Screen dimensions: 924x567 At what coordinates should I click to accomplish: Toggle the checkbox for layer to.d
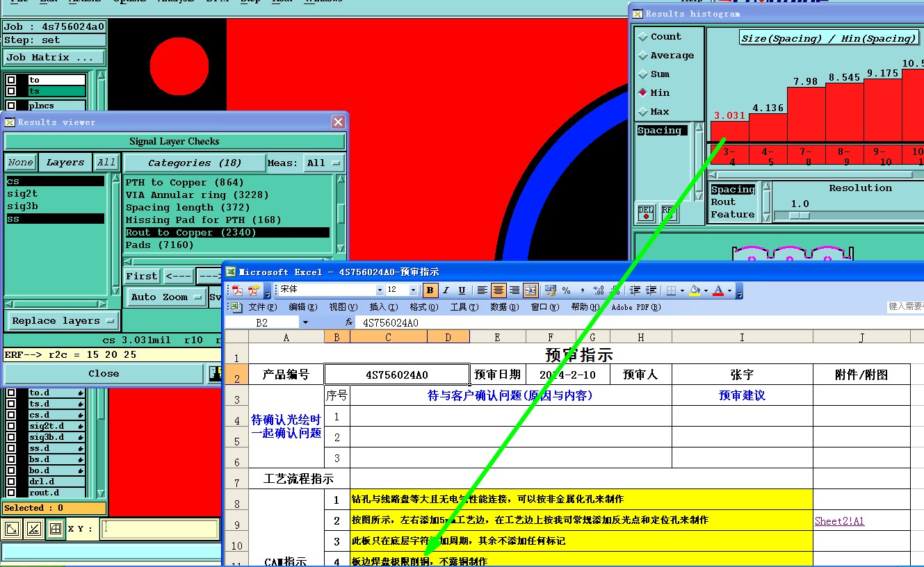(x=11, y=393)
